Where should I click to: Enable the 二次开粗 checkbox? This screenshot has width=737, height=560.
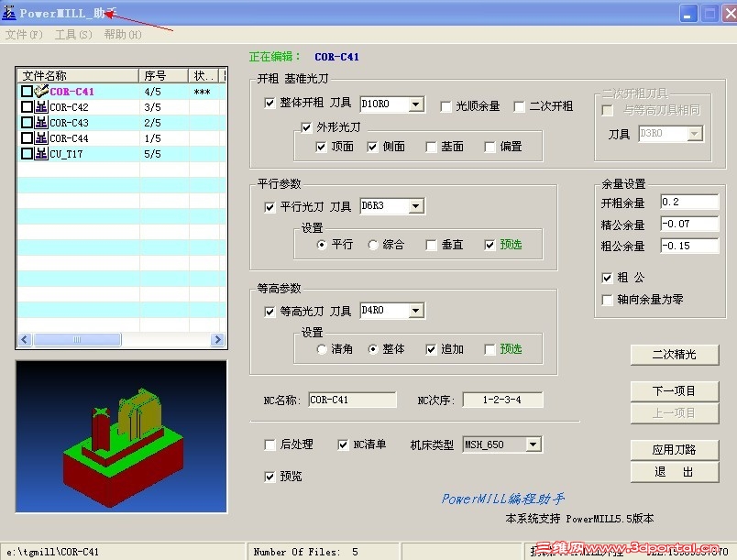(519, 106)
